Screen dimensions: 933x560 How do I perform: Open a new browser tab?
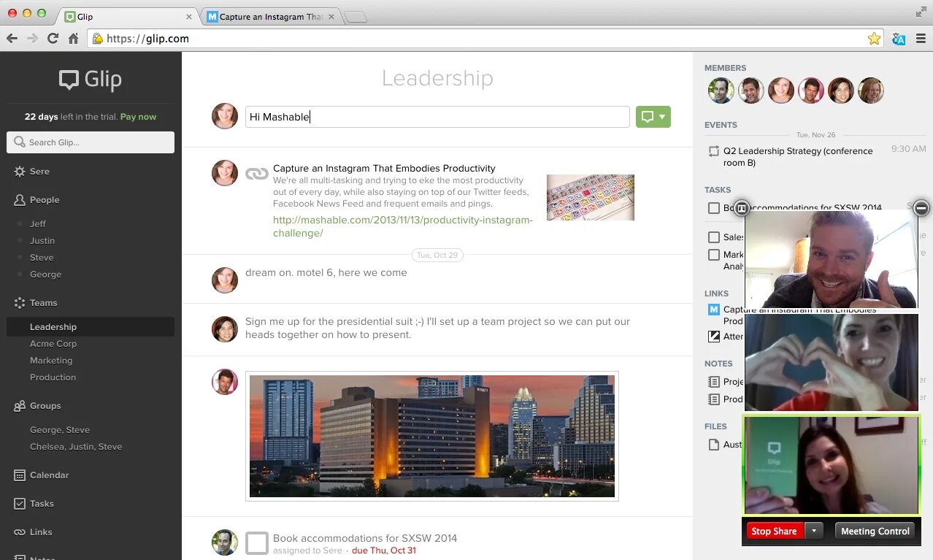point(355,17)
